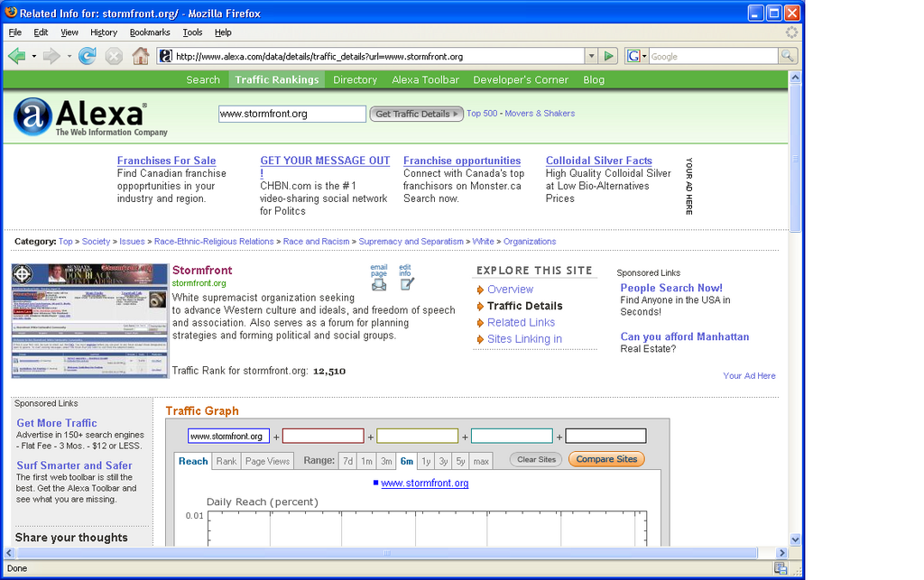
Task: Expand the address bar URL dropdown
Action: [x=592, y=56]
